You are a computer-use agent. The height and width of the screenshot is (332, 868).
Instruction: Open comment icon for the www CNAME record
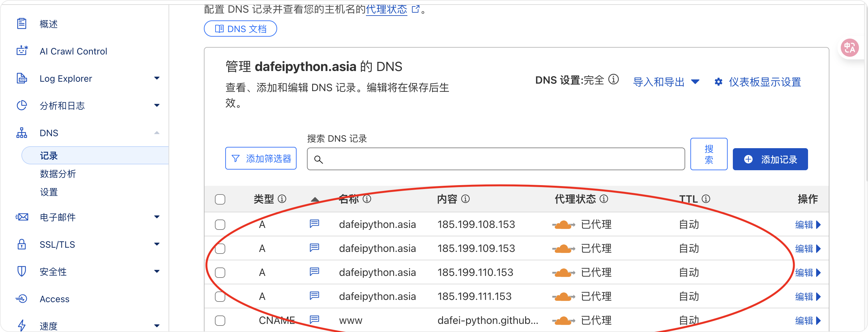pos(314,320)
